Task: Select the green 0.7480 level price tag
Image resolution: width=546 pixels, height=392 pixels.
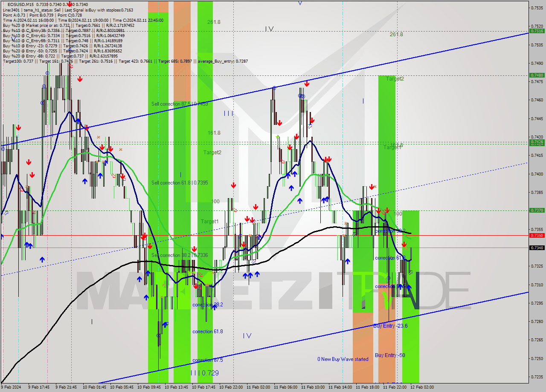Action: [x=536, y=75]
